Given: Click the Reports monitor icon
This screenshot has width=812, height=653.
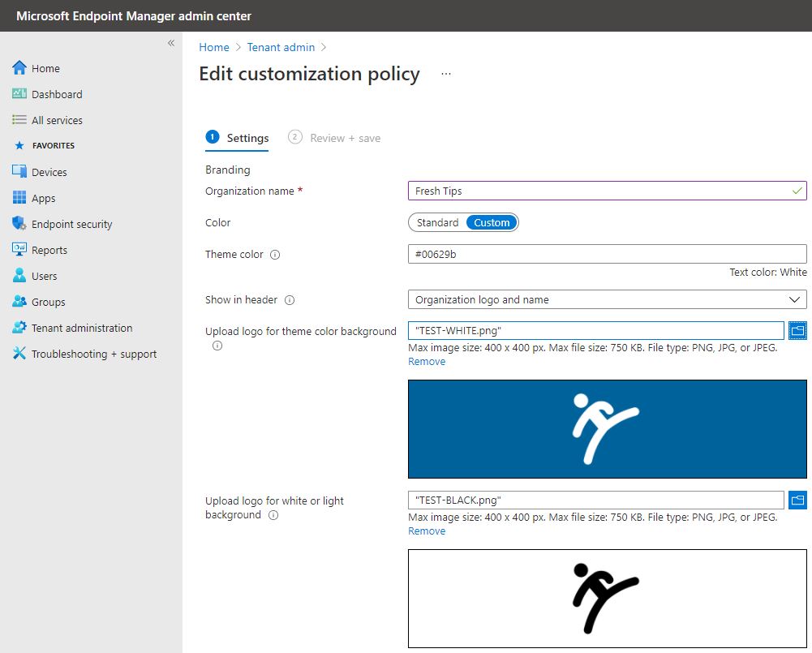Looking at the screenshot, I should coord(19,249).
